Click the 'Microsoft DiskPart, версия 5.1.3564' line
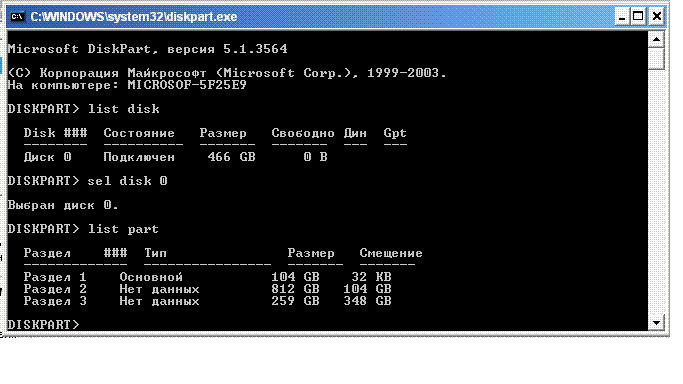This screenshot has height=384, width=683. pos(148,49)
